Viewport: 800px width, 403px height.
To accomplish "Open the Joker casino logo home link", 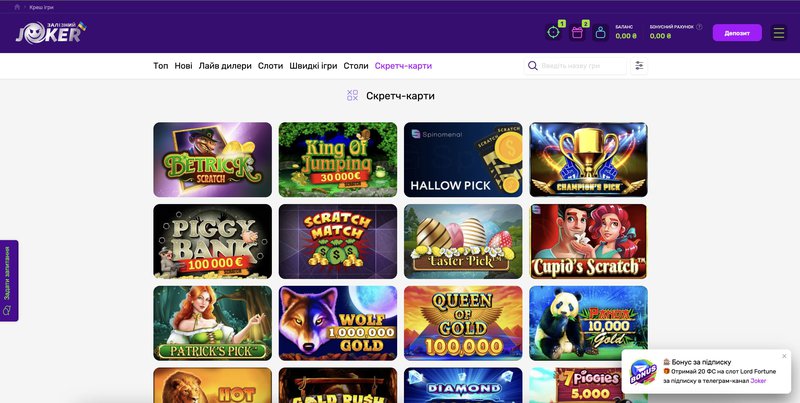I will pos(51,33).
